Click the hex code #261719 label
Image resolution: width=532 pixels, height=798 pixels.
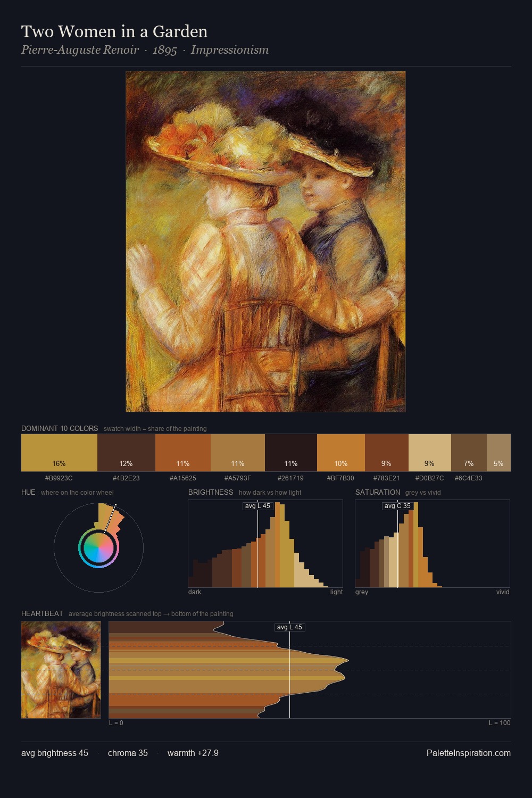(290, 478)
